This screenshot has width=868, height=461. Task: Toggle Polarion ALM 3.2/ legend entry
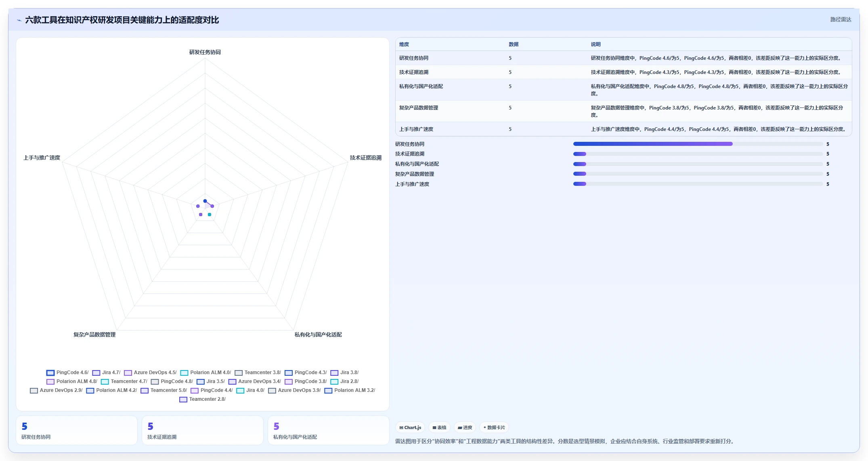point(350,390)
